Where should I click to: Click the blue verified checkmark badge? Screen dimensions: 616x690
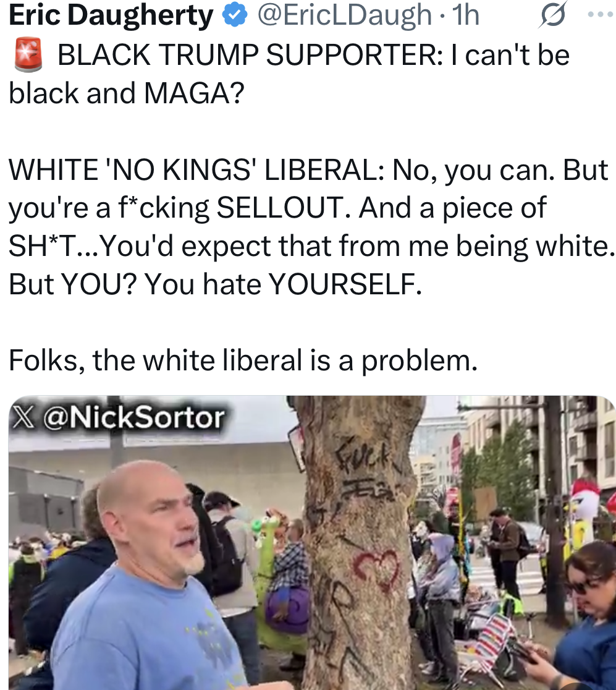234,15
